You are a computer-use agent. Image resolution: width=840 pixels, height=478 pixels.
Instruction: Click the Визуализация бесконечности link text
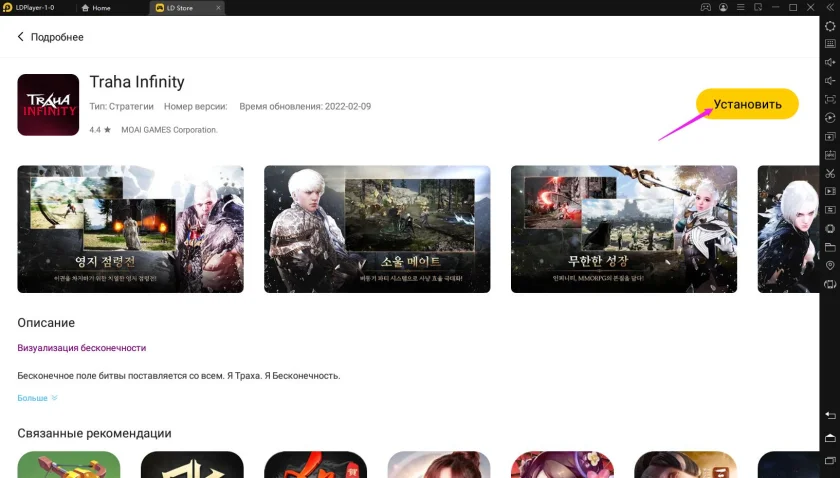81,348
